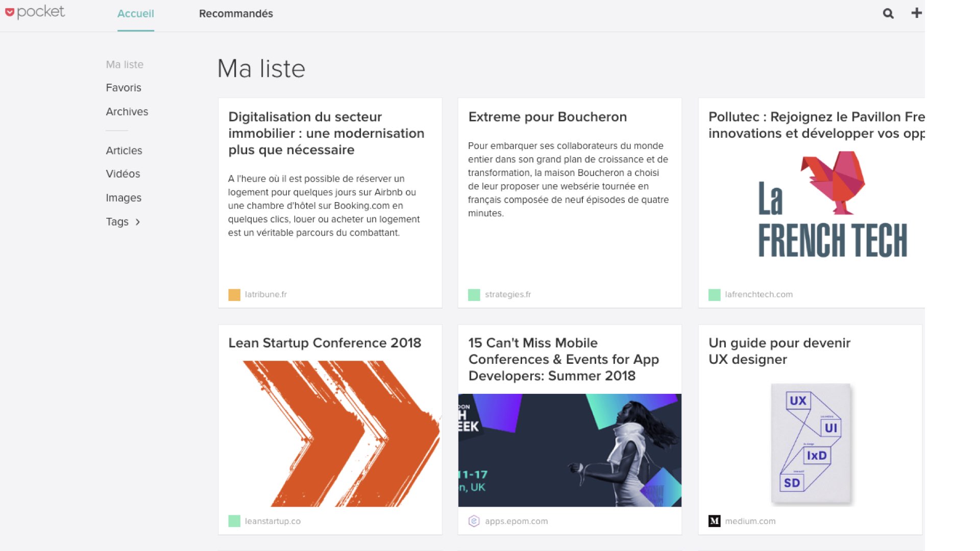The image size is (980, 551).
Task: Switch to the Accueil tab
Action: point(136,14)
